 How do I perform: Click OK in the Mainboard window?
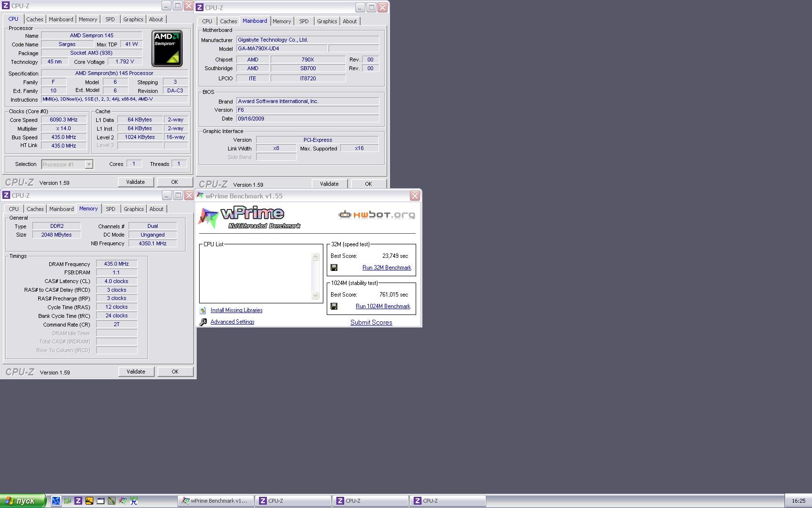coord(368,184)
